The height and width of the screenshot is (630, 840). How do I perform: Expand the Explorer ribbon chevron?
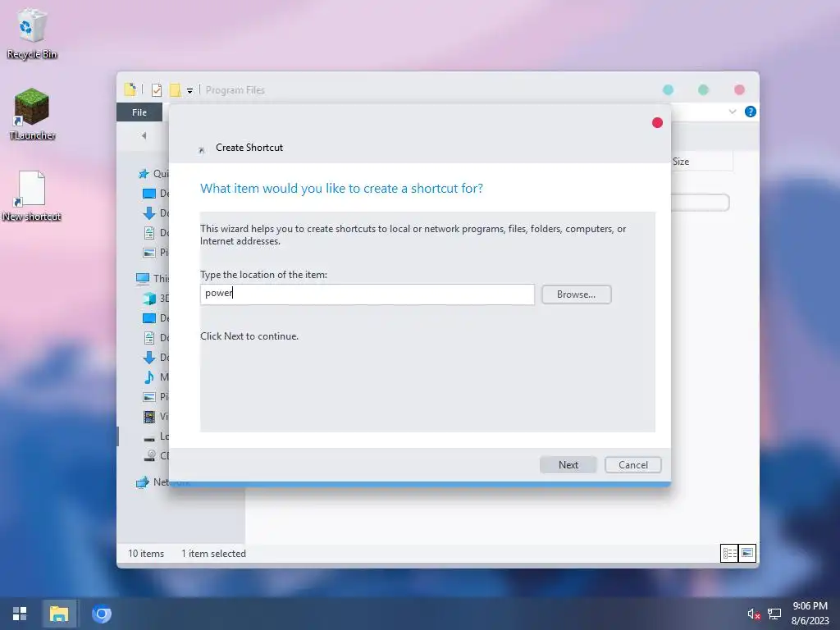733,112
